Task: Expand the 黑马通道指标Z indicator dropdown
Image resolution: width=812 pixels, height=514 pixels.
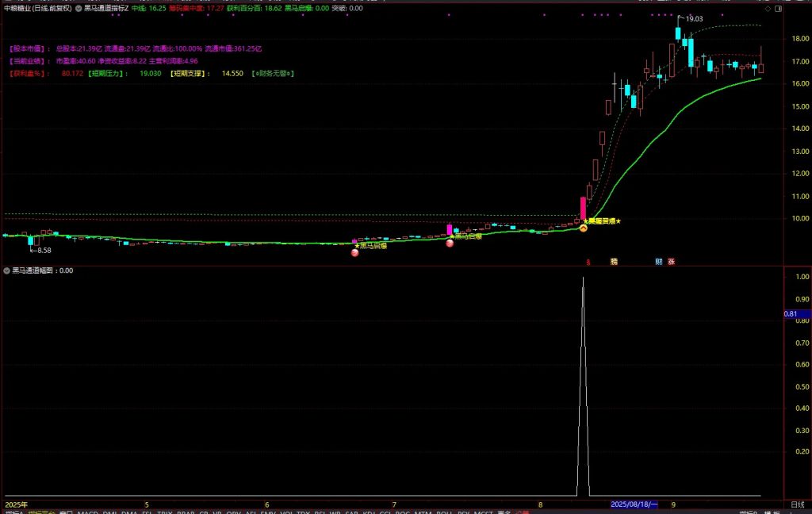Action: point(79,8)
